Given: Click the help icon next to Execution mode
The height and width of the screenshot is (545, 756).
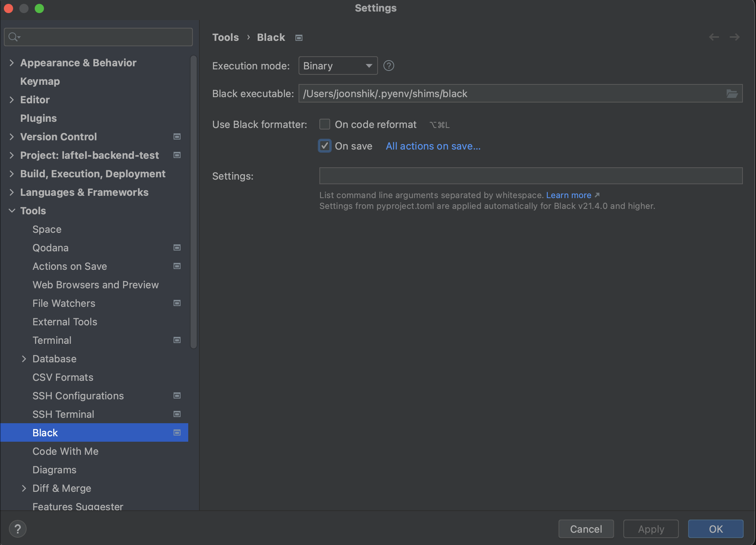Looking at the screenshot, I should (x=388, y=66).
